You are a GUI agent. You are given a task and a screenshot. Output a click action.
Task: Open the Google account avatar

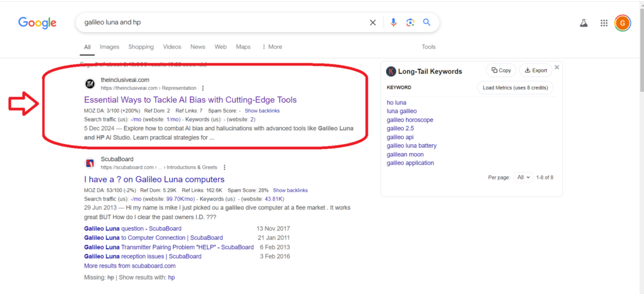[x=623, y=23]
